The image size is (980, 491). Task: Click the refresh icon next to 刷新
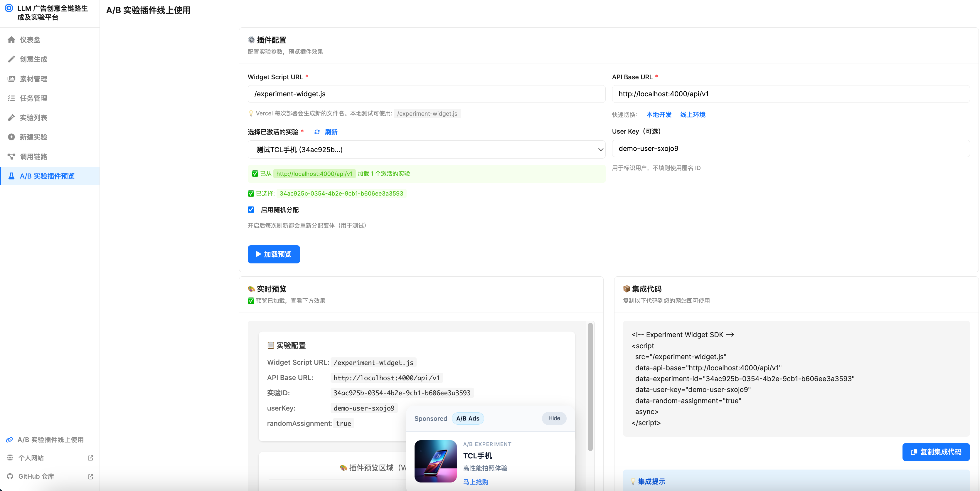(x=317, y=132)
